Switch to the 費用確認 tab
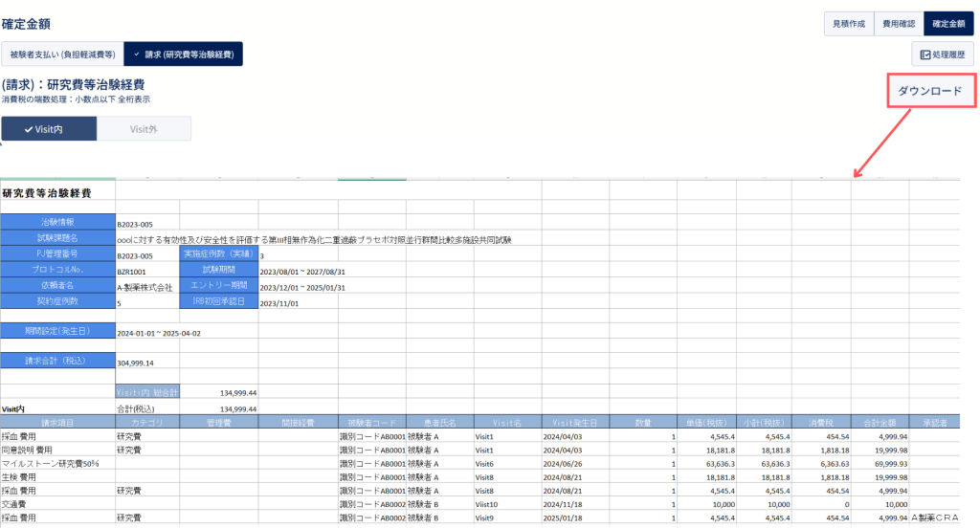 click(x=899, y=24)
